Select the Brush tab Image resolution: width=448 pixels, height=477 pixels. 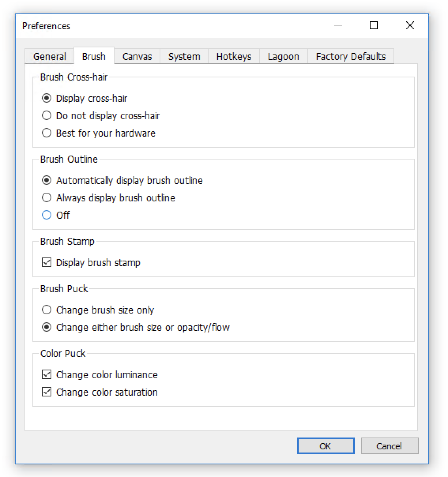pos(93,56)
